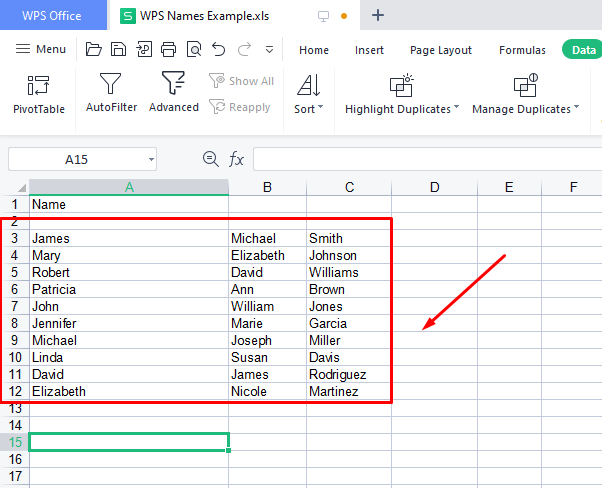Click cell A1 containing Name
This screenshot has width=602, height=488.
click(x=129, y=204)
